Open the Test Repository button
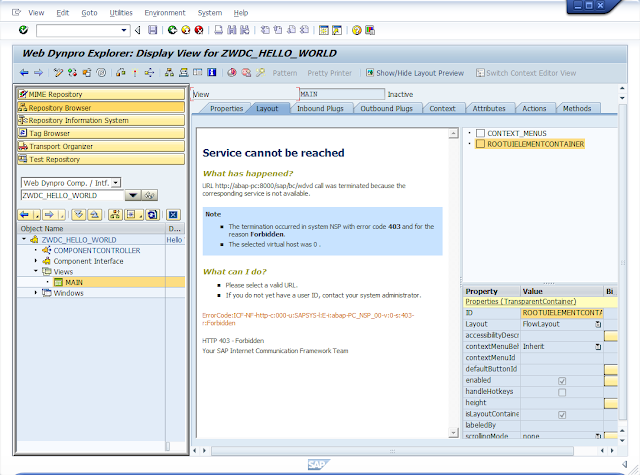 point(101,160)
